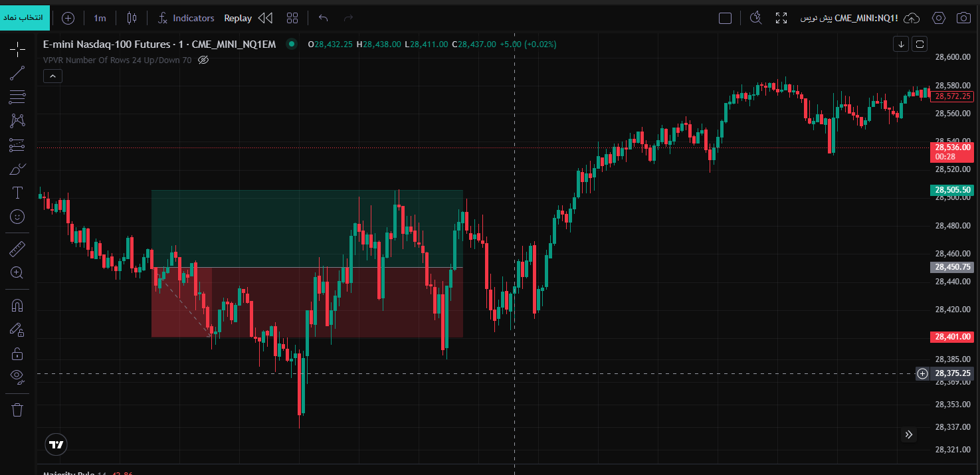Image resolution: width=980 pixels, height=475 pixels.
Task: Toggle stay in drawing mode pencil-lock
Action: click(x=18, y=330)
